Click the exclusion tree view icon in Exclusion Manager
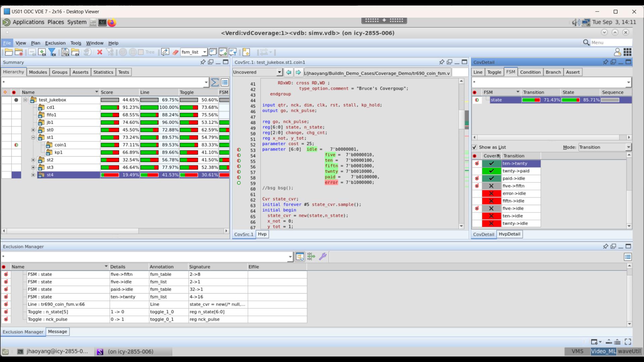644x362 pixels. point(300,257)
